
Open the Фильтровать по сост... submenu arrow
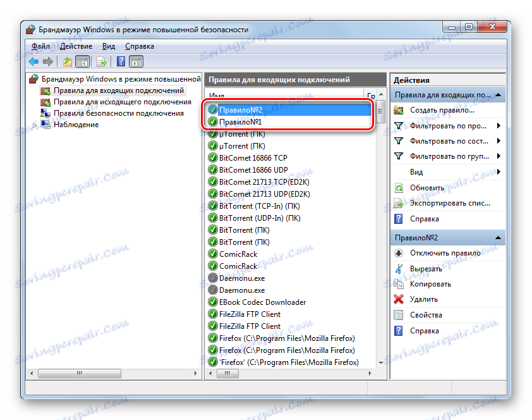tap(499, 141)
